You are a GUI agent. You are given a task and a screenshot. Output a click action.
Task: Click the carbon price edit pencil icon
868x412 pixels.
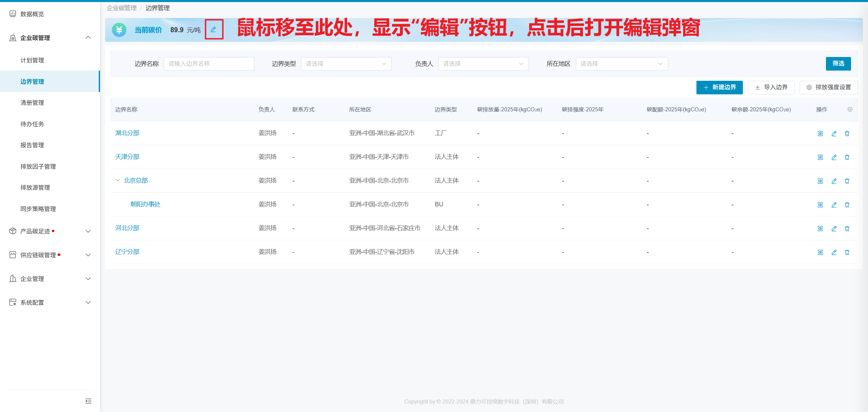click(x=213, y=30)
